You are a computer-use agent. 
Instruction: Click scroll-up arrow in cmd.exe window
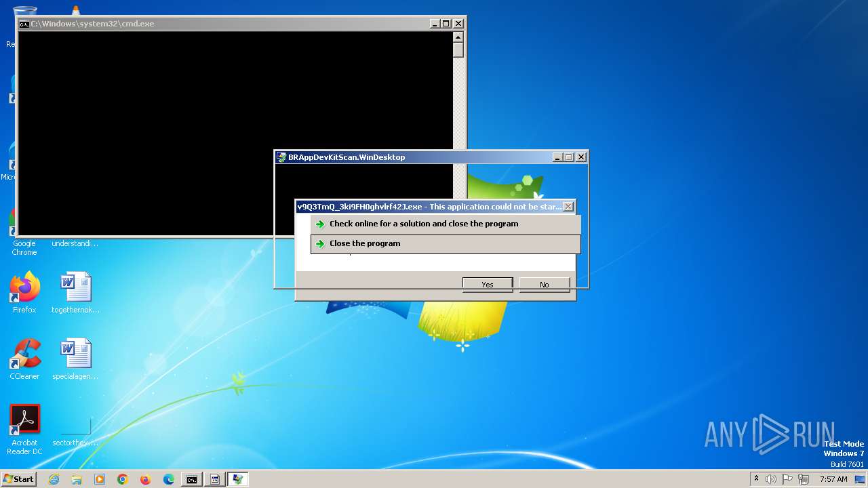click(x=458, y=37)
